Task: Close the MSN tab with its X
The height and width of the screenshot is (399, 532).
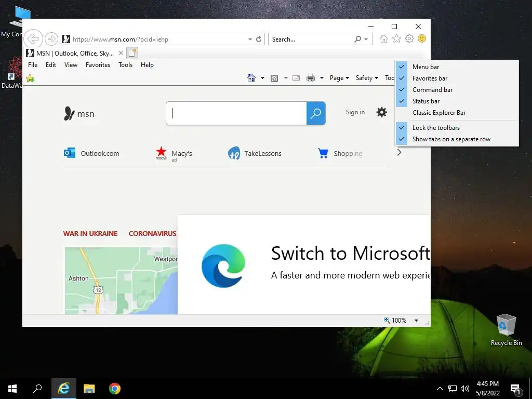Action: (x=121, y=53)
